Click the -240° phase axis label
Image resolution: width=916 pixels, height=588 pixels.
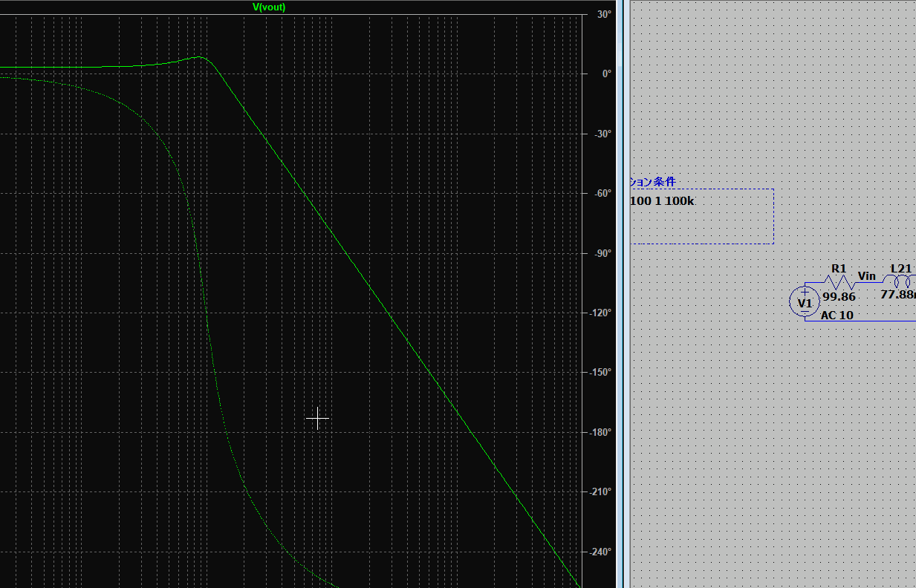point(600,552)
